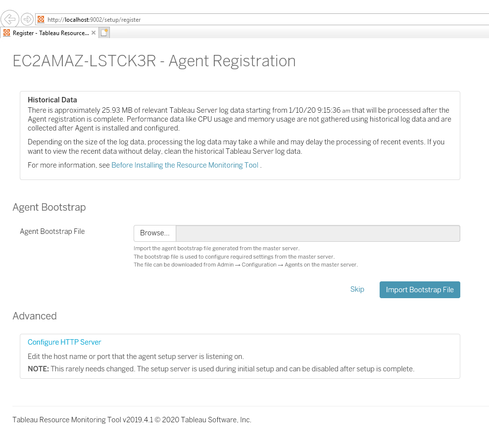This screenshot has height=448, width=489.
Task: Click the Advanced section heading
Action: click(x=35, y=315)
